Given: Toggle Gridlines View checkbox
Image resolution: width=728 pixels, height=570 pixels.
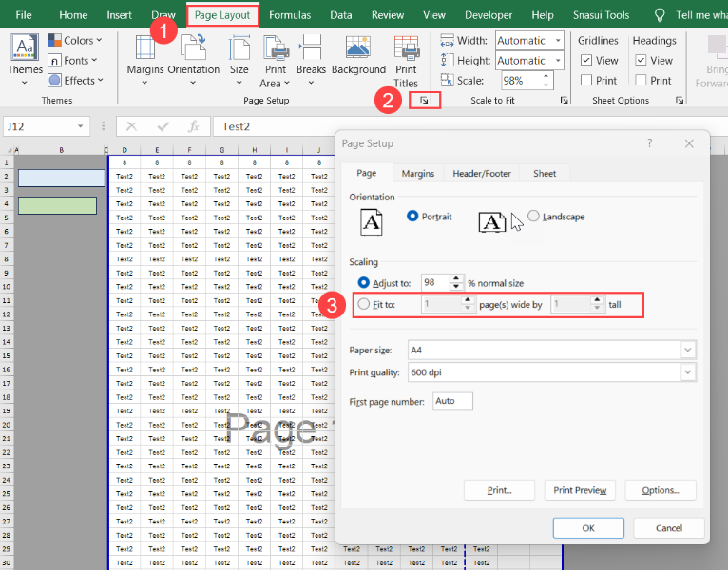Looking at the screenshot, I should 587,61.
